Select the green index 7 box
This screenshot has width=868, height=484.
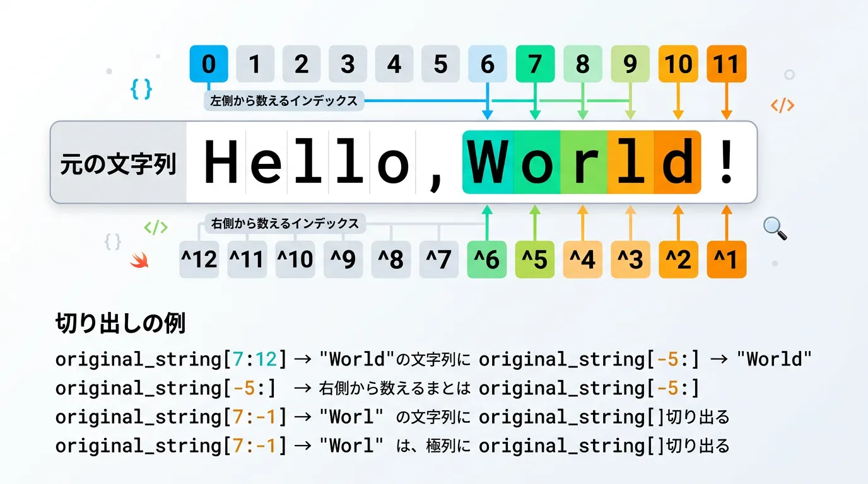coord(535,64)
